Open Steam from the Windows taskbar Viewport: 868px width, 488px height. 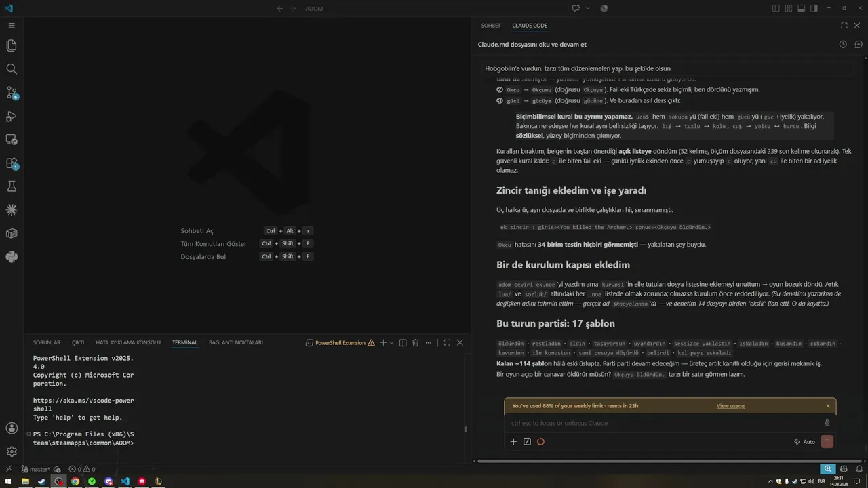tap(41, 481)
